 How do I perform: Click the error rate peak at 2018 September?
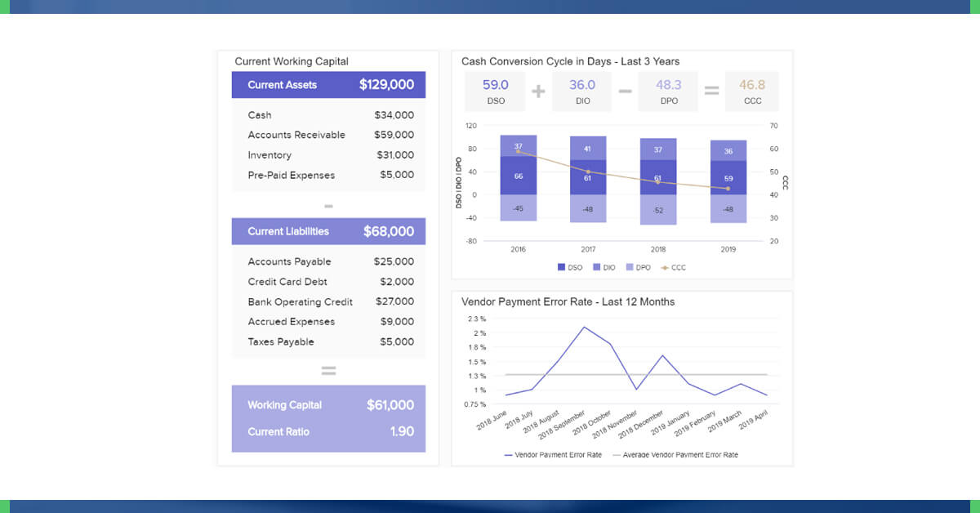[x=584, y=327]
